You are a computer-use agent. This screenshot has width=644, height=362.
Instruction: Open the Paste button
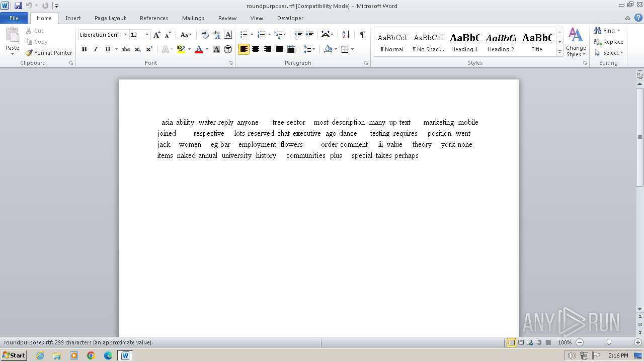[12, 40]
